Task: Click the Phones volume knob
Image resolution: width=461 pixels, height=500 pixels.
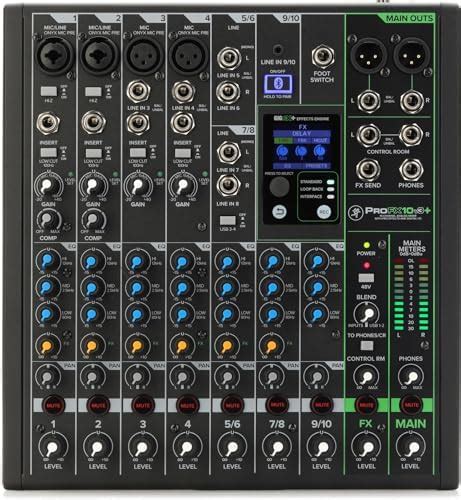Action: (411, 377)
